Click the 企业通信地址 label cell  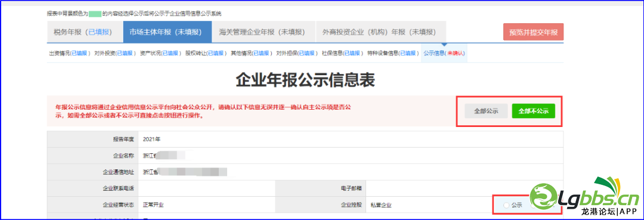point(93,172)
